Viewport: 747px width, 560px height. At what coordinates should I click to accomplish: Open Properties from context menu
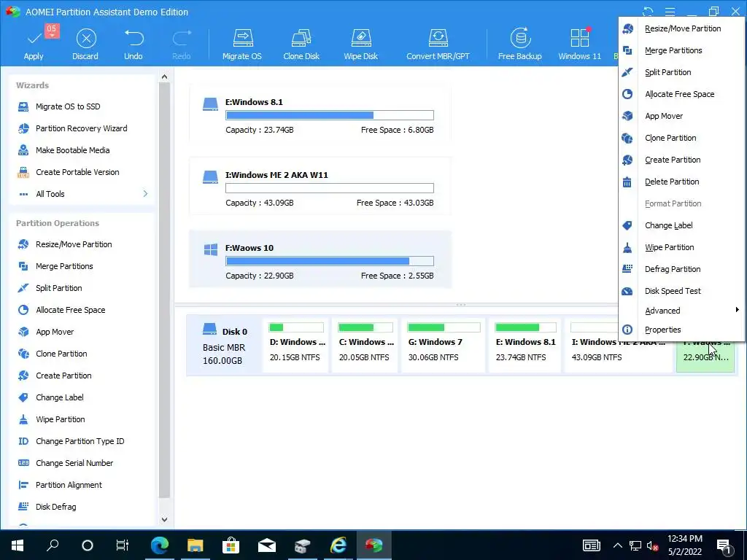pos(682,330)
